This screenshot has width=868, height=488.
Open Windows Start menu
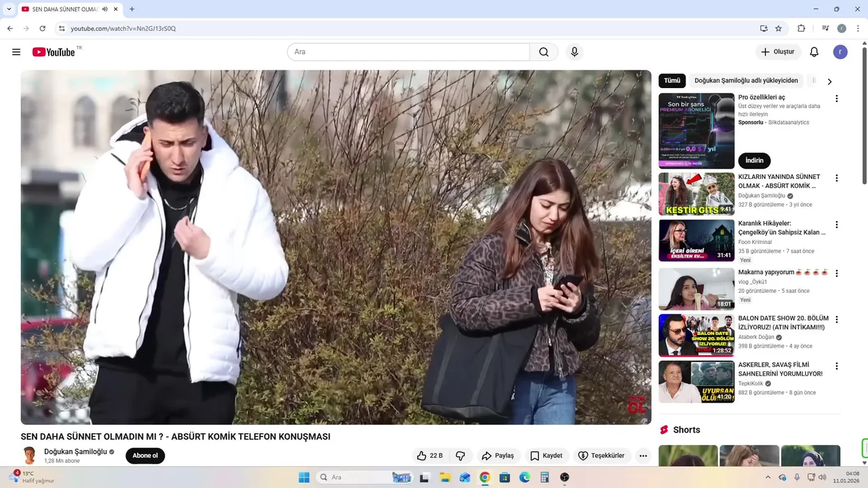(x=304, y=477)
